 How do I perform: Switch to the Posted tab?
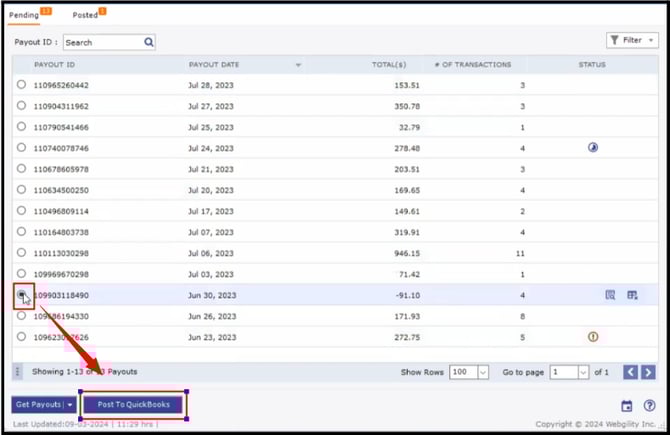tap(86, 15)
